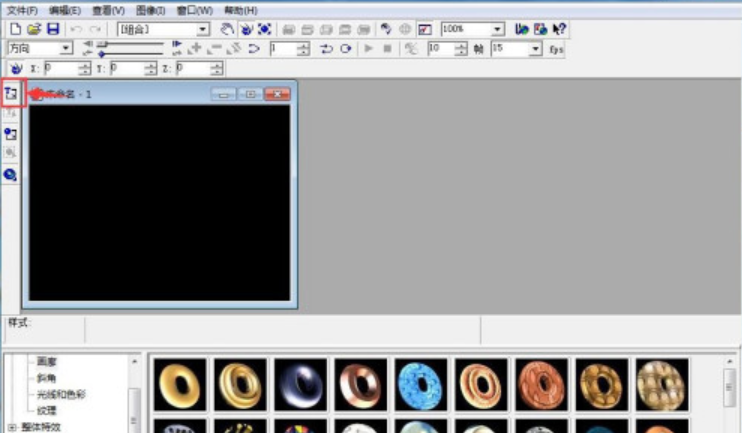The width and height of the screenshot is (742, 433).
Task: Select 斜角 in the effects tree
Action: click(x=46, y=378)
